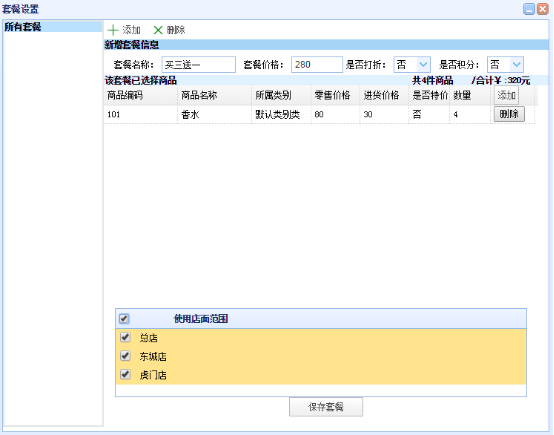Uncheck the 总店 store checkbox
554x435 pixels.
[x=125, y=337]
